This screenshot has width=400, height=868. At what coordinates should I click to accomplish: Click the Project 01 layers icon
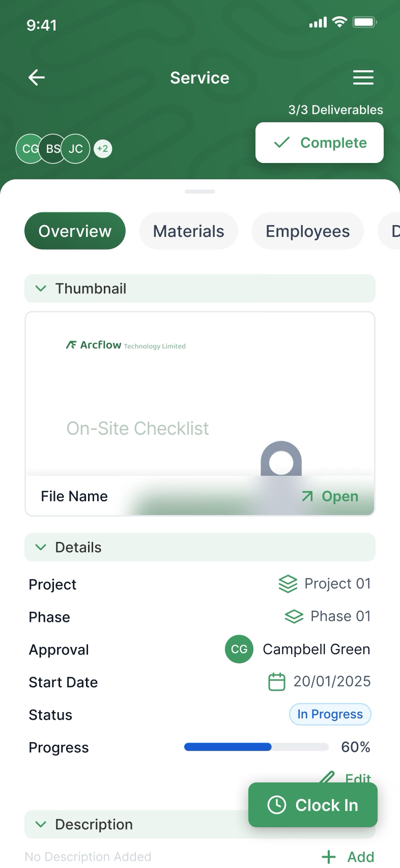point(288,584)
